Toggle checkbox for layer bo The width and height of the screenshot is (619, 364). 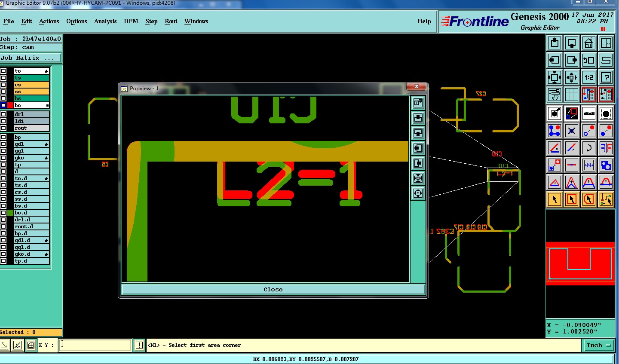click(x=3, y=105)
